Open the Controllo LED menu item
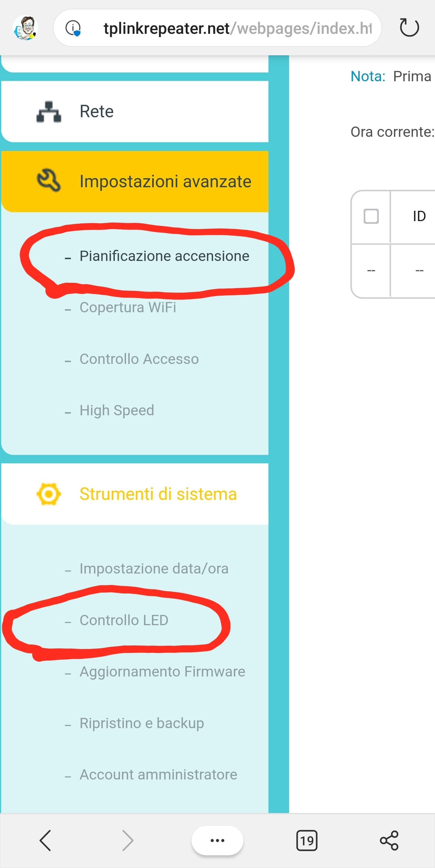Image resolution: width=435 pixels, height=868 pixels. [124, 620]
